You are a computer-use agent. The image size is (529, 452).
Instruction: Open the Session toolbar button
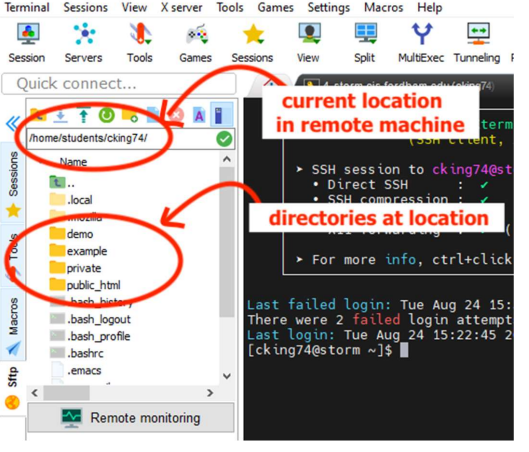pyautogui.click(x=27, y=43)
